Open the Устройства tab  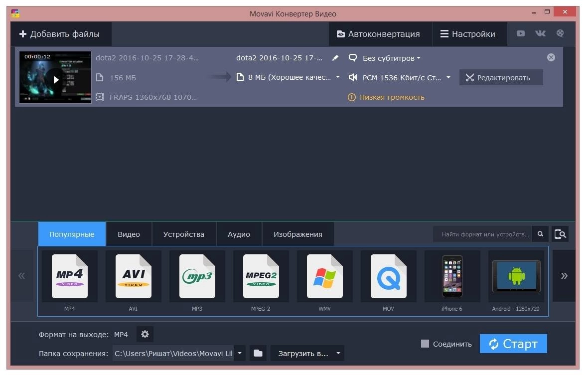tap(184, 234)
